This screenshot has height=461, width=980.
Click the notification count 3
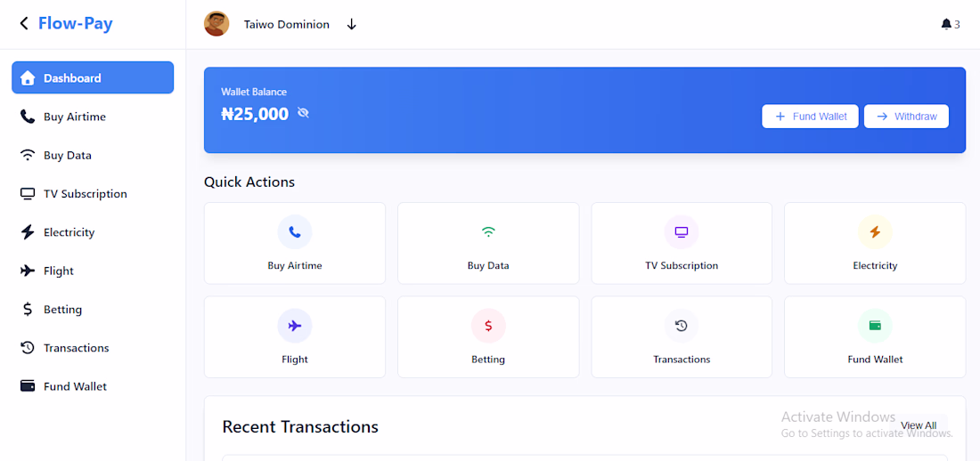(x=957, y=25)
